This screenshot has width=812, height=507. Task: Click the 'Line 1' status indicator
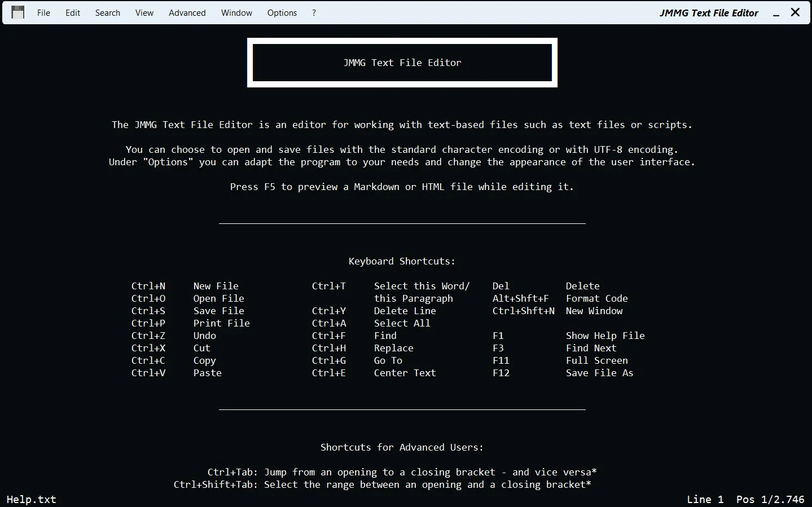705,500
